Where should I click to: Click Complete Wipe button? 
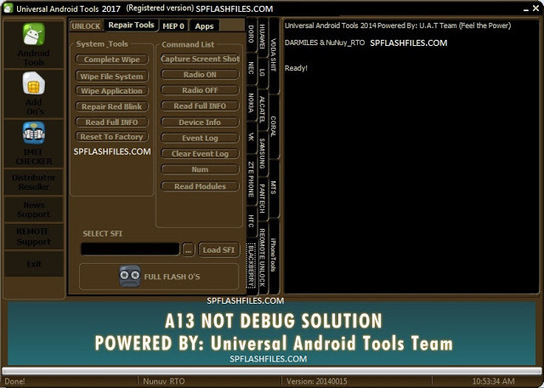112,60
